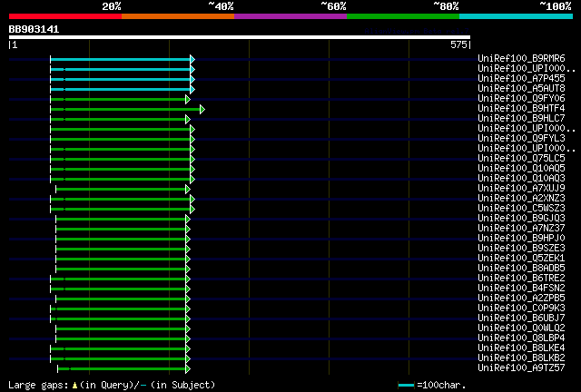Click the green ~80% identity legend segment
The height and width of the screenshot is (392, 581).
(x=403, y=16)
